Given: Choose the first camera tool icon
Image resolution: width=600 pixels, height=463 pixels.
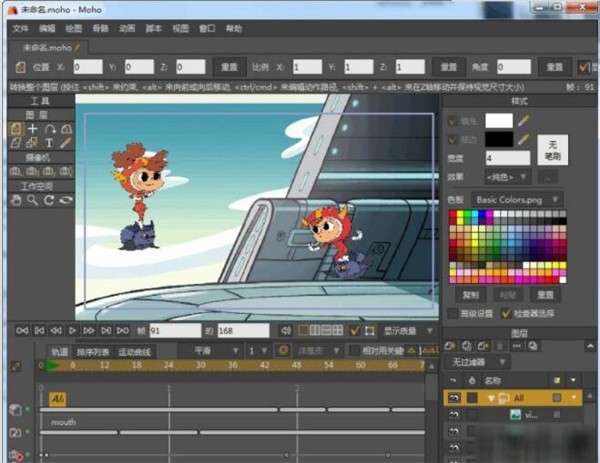Looking at the screenshot, I should point(16,171).
